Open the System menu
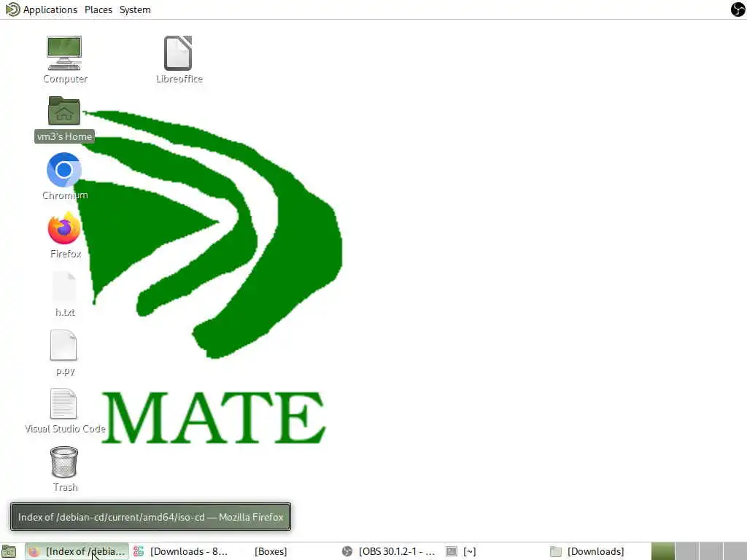This screenshot has height=560, width=747. point(135,9)
